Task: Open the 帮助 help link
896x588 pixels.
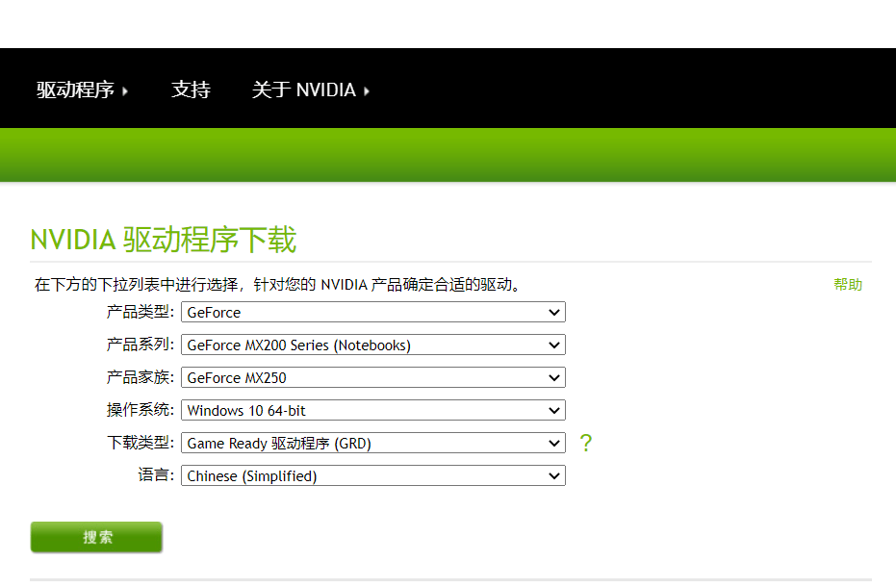Action: click(848, 285)
